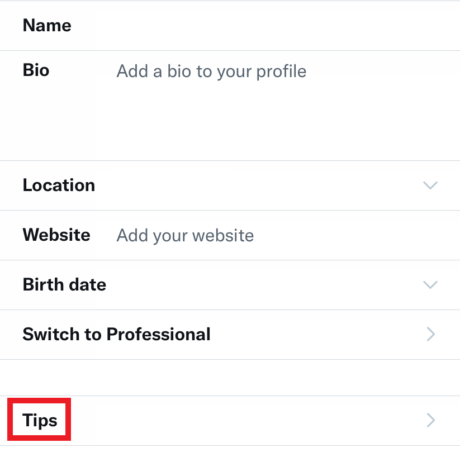This screenshot has width=460, height=476.
Task: Click the Name label
Action: tap(46, 25)
